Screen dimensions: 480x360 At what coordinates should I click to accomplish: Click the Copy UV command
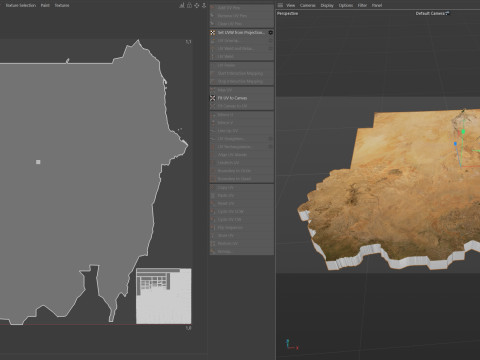tap(242, 188)
